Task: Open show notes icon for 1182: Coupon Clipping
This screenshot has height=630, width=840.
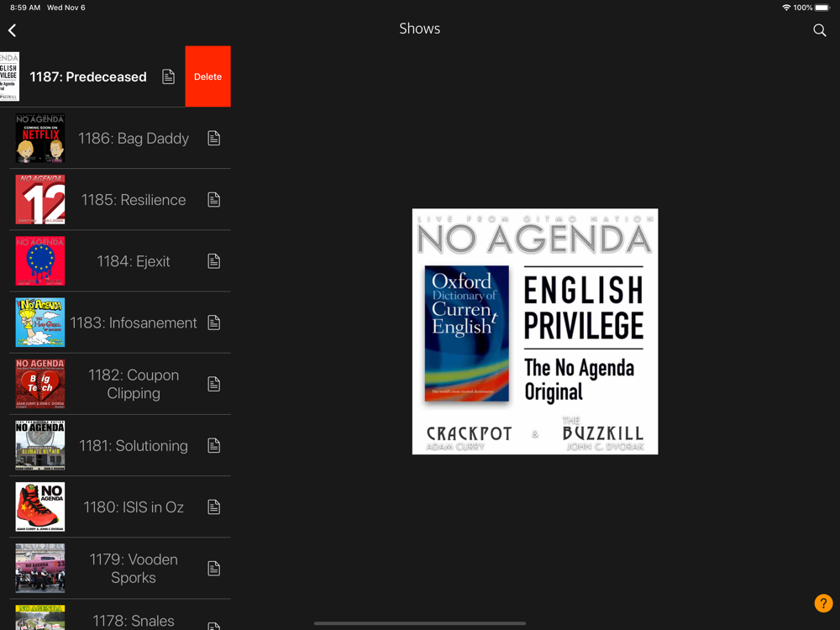Action: click(x=213, y=384)
